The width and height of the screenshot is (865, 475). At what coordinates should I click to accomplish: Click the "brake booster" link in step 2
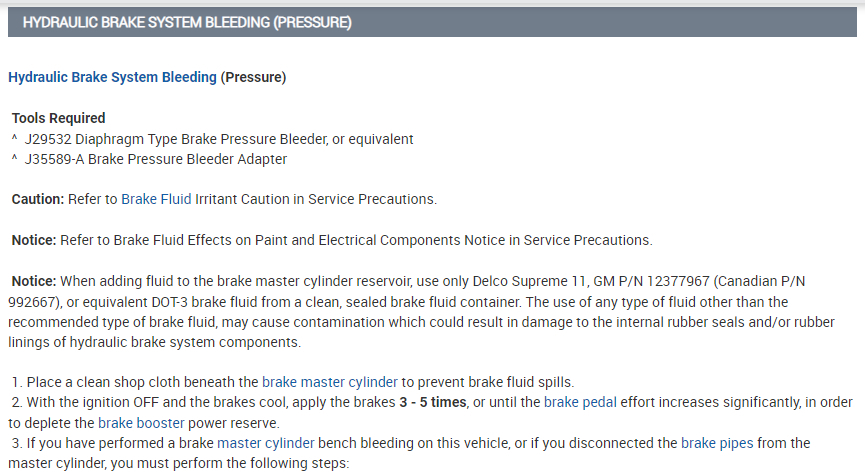tap(143, 423)
